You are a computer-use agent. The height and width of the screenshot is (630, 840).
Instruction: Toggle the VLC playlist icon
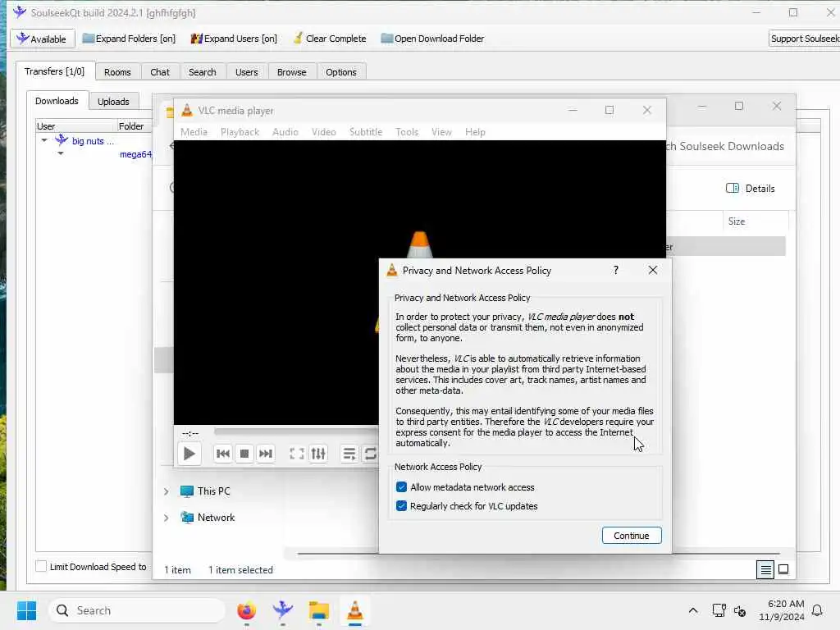coord(349,454)
